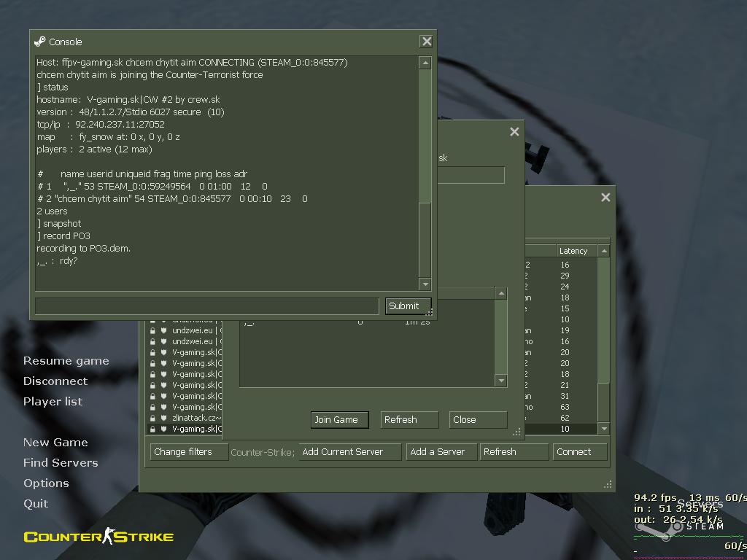Select Disconnect in main menu
The height and width of the screenshot is (560, 747).
[x=55, y=381]
